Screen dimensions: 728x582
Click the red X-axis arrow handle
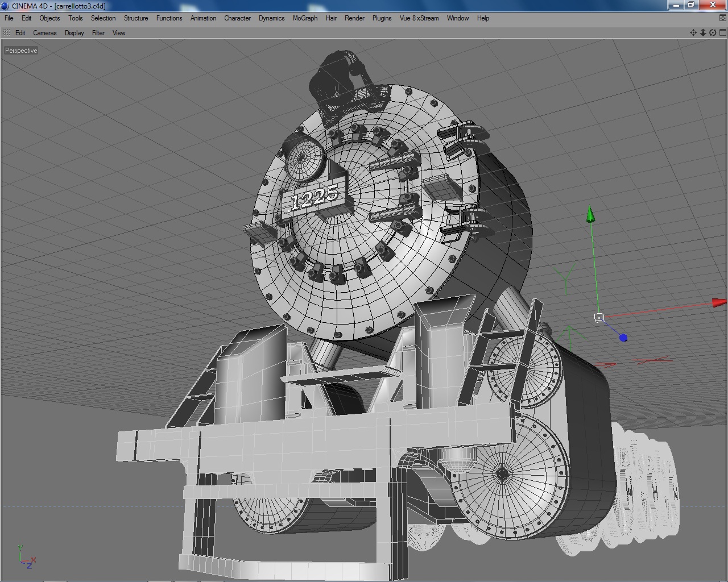pos(719,303)
